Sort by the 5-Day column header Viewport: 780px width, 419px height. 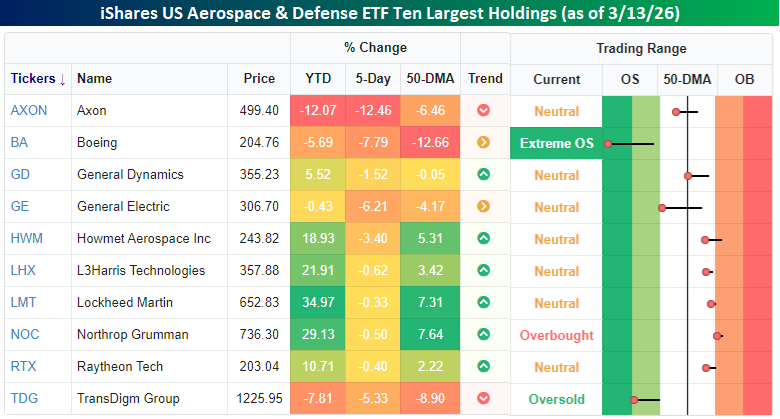click(x=375, y=79)
